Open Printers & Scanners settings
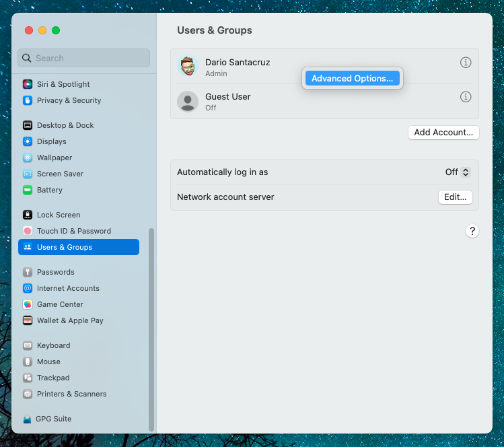Viewport: 504px width, 447px height. coord(71,394)
